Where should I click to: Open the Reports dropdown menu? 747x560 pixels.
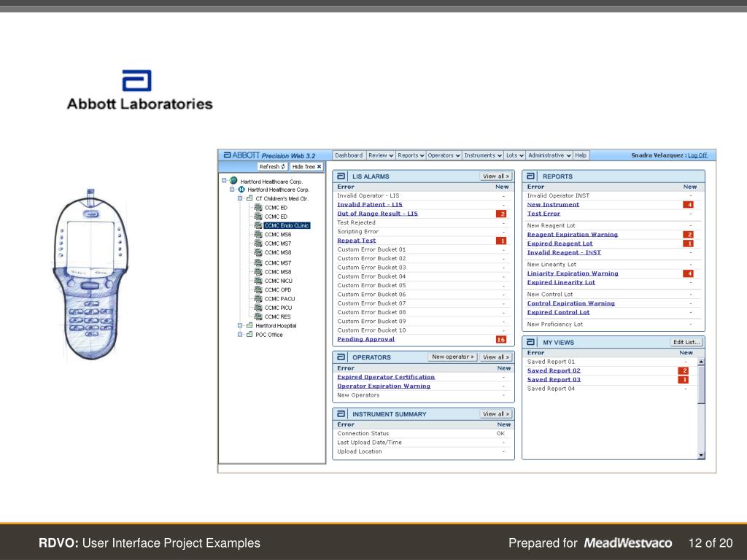(411, 155)
